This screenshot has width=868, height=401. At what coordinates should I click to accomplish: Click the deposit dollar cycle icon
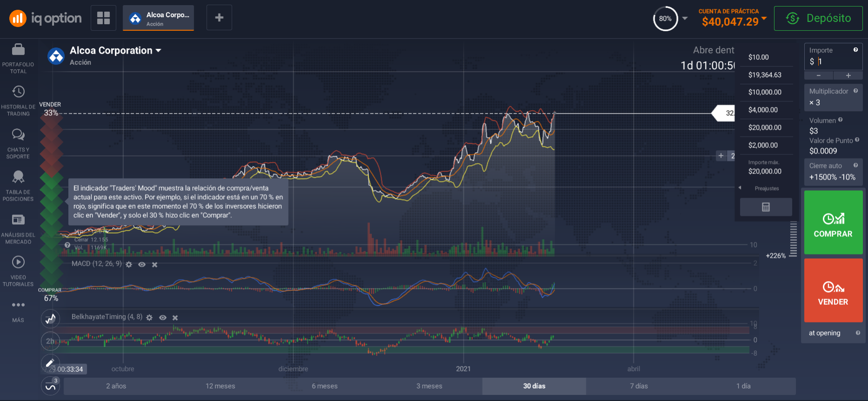tap(792, 18)
